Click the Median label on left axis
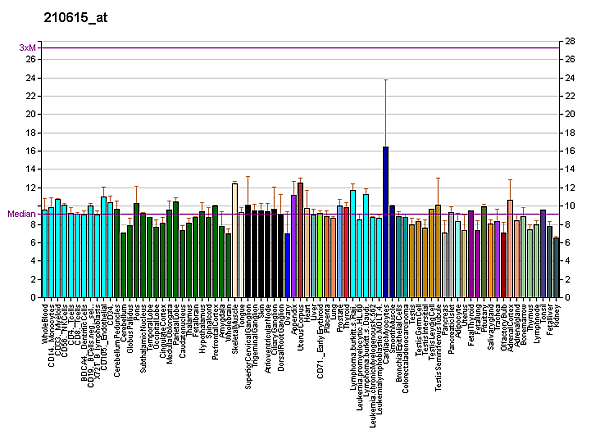The image size is (600, 434). (x=21, y=214)
